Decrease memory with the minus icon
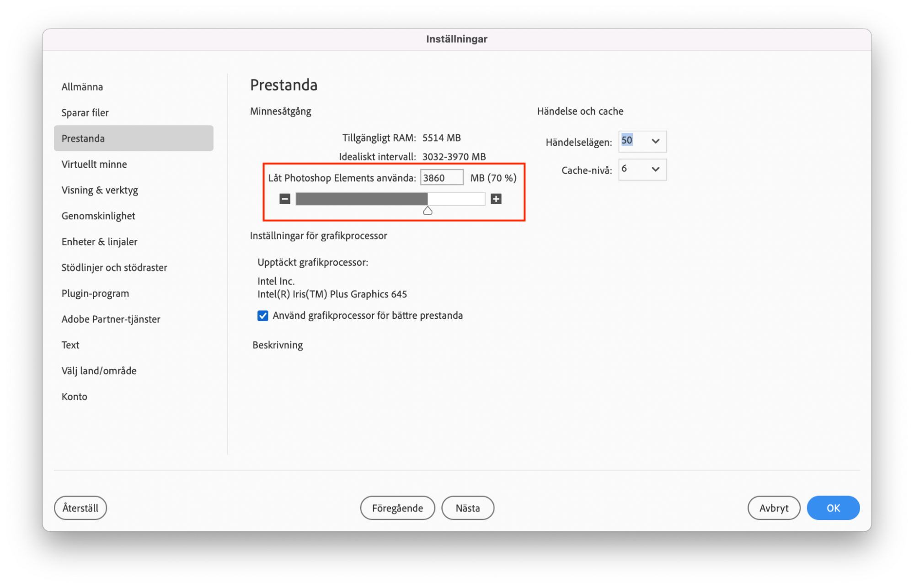The width and height of the screenshot is (914, 588). point(284,199)
